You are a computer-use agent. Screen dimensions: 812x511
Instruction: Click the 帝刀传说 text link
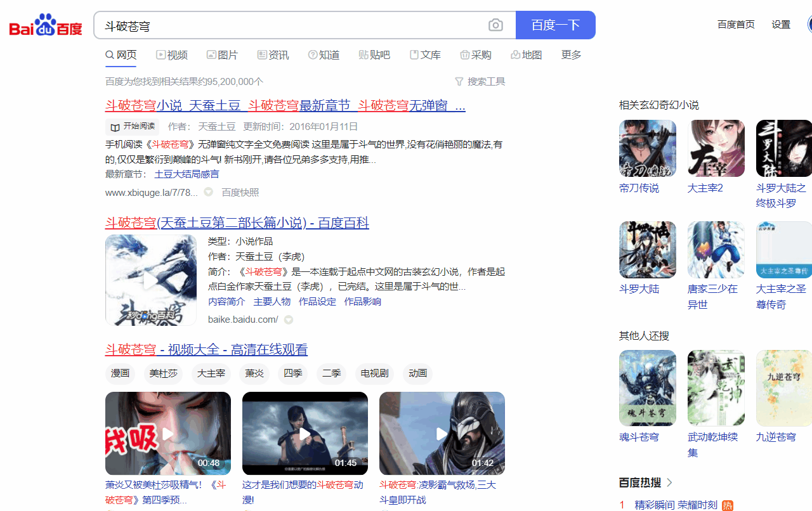point(639,188)
